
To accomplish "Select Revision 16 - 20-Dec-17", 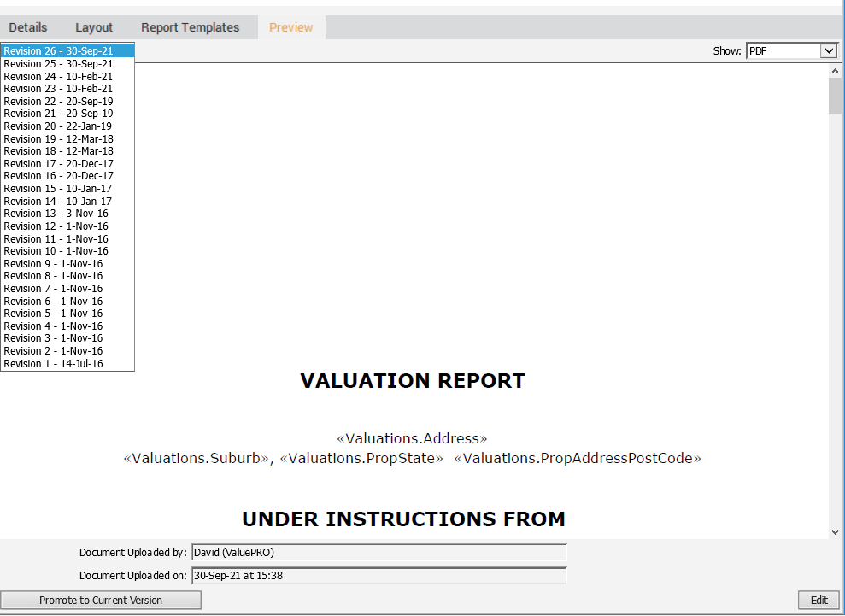I will [x=67, y=176].
